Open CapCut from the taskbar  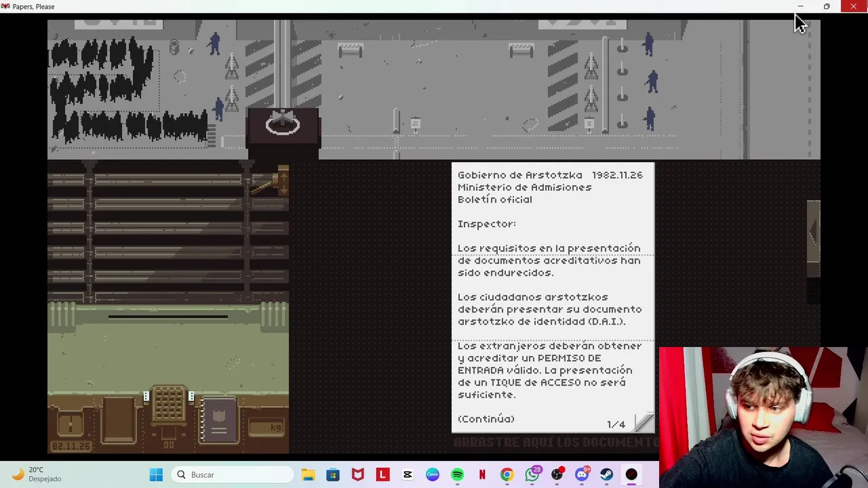tap(408, 475)
